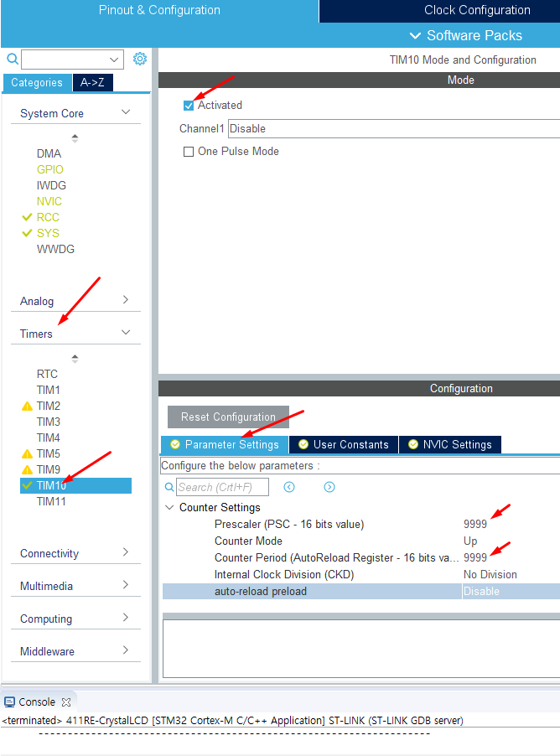Select TIM11 in the timers list
560x756 pixels.
coord(51,501)
